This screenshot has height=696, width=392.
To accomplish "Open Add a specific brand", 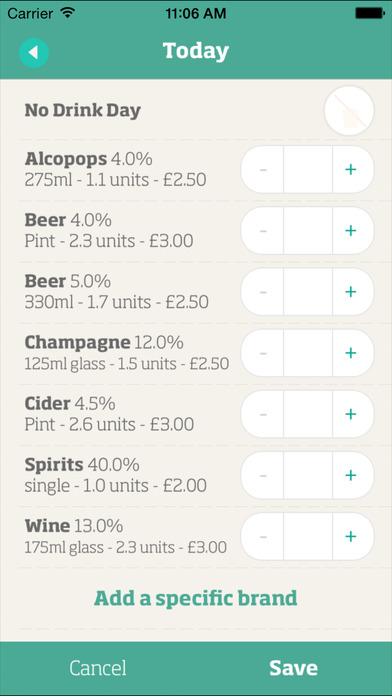I will (x=195, y=598).
